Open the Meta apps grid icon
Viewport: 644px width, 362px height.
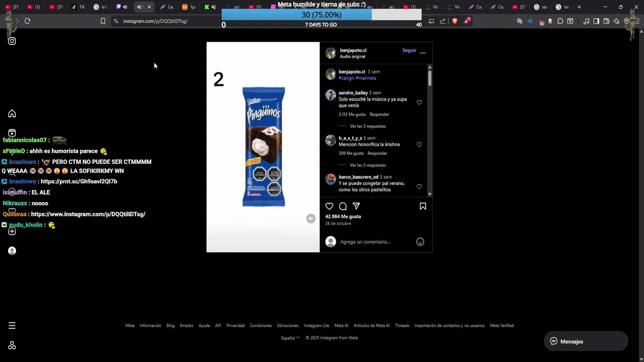tap(12, 345)
